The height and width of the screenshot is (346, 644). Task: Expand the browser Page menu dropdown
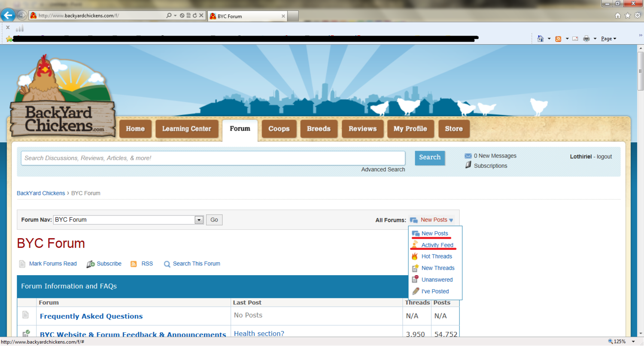tap(608, 39)
